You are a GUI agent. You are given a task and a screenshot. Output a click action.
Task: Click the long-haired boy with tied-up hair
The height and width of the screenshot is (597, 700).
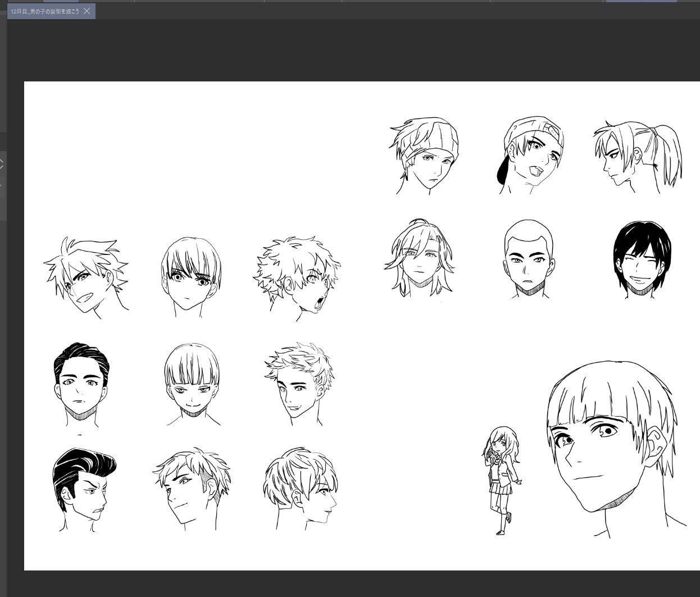pos(419,258)
